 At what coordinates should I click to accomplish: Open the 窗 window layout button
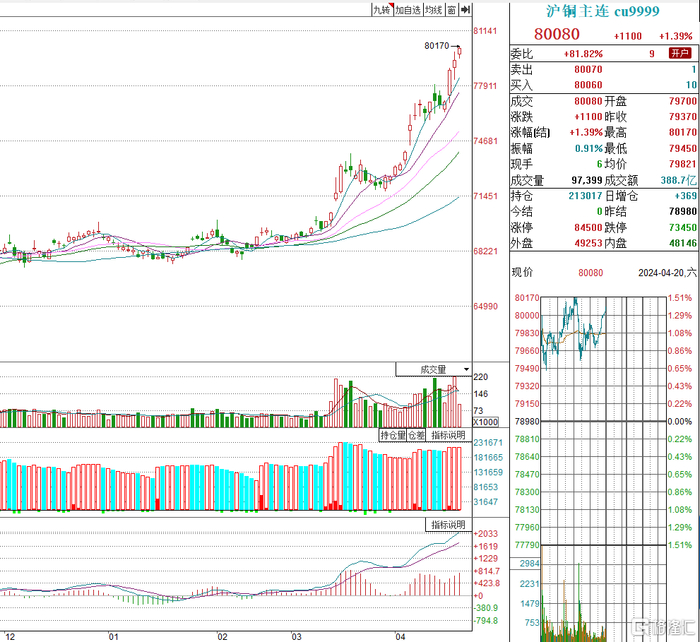pos(452,10)
